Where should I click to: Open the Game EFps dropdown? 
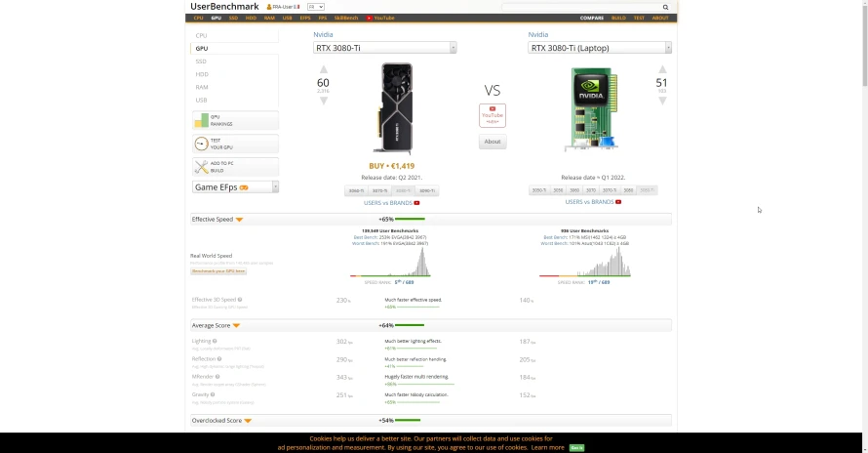click(235, 186)
